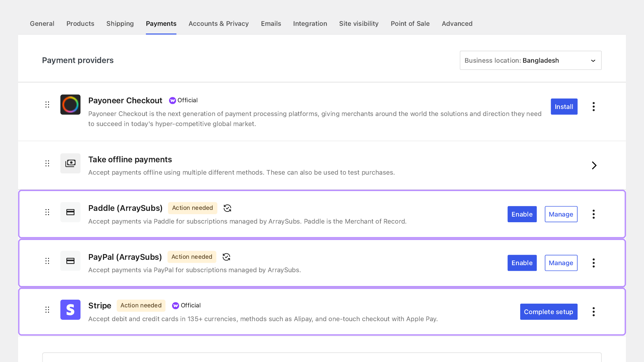
Task: Open Paddle (ArraySubs) more options menu
Action: 594,214
